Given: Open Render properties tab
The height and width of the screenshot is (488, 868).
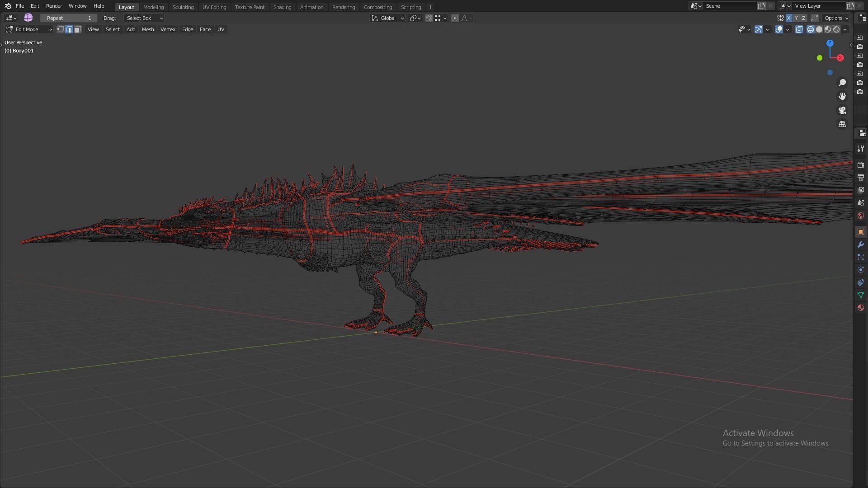Looking at the screenshot, I should click(x=861, y=165).
